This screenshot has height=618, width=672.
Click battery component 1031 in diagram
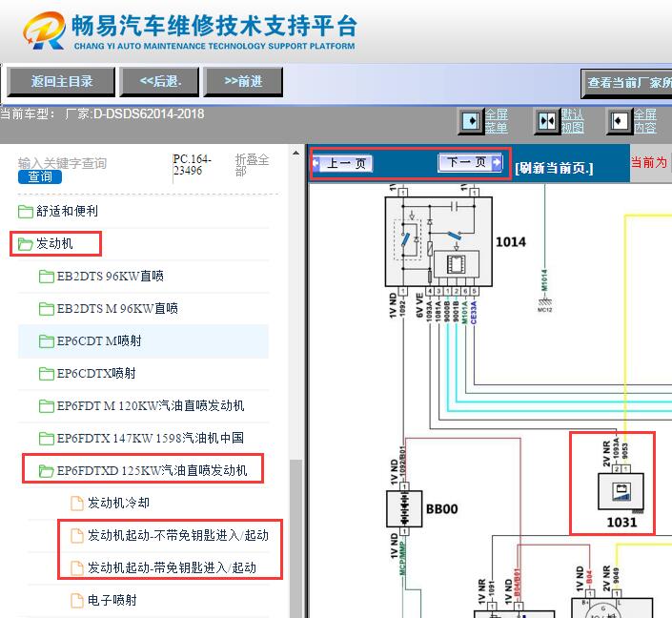[x=621, y=491]
